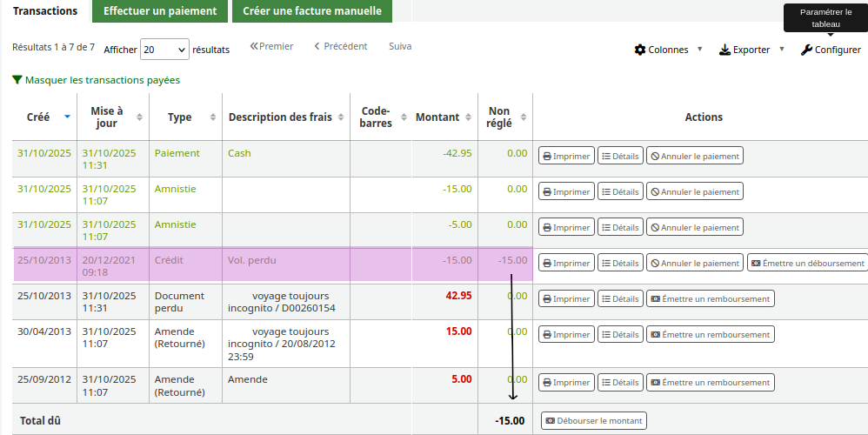Click the Configurer wrench icon
Screen dimensions: 868x435
pos(806,50)
